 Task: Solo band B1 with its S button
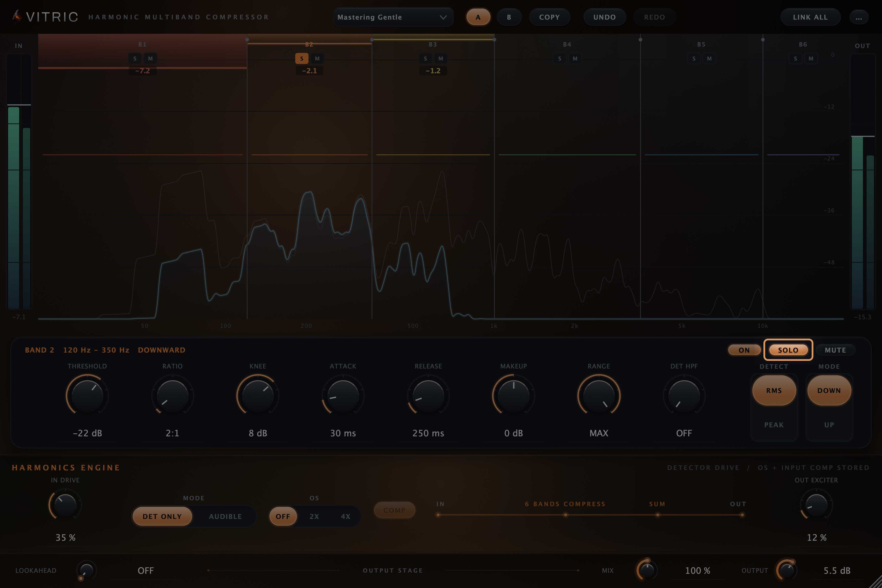click(x=135, y=59)
